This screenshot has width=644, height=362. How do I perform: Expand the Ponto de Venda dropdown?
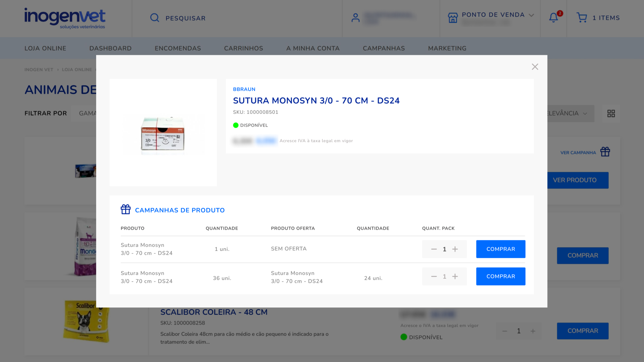pyautogui.click(x=531, y=15)
